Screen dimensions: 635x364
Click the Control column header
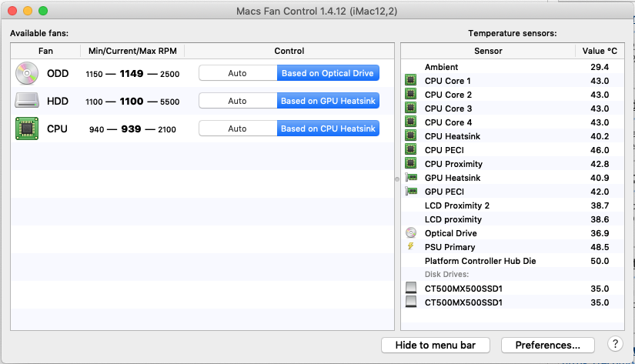click(x=289, y=51)
